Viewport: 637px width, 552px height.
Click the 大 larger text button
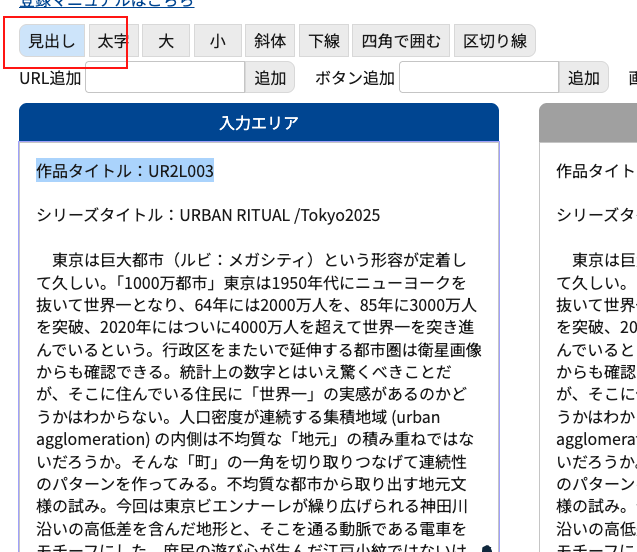[x=165, y=41]
